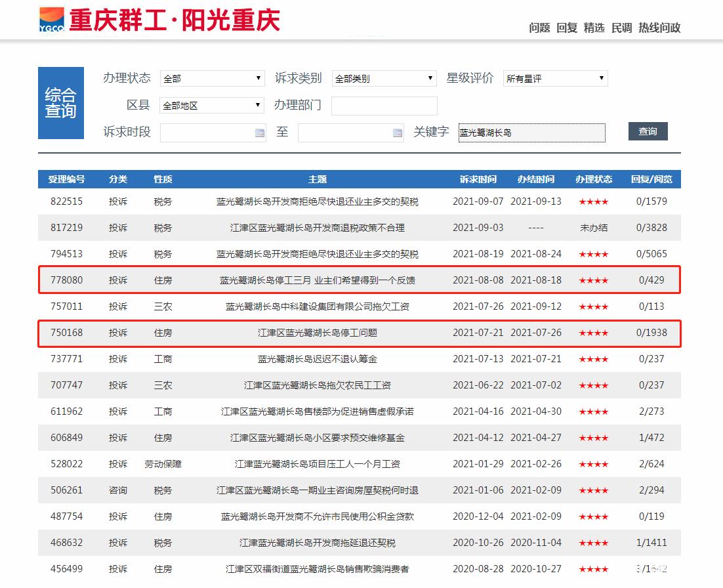
Task: Click the 办结时间 column header
Action: click(536, 179)
